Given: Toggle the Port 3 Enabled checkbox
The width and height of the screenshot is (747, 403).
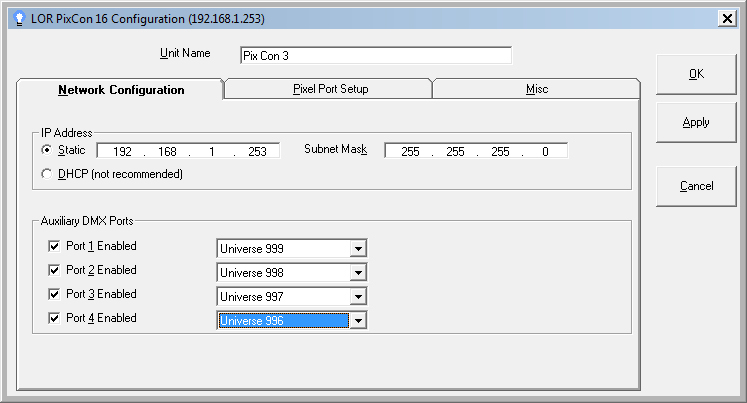Looking at the screenshot, I should tap(54, 294).
